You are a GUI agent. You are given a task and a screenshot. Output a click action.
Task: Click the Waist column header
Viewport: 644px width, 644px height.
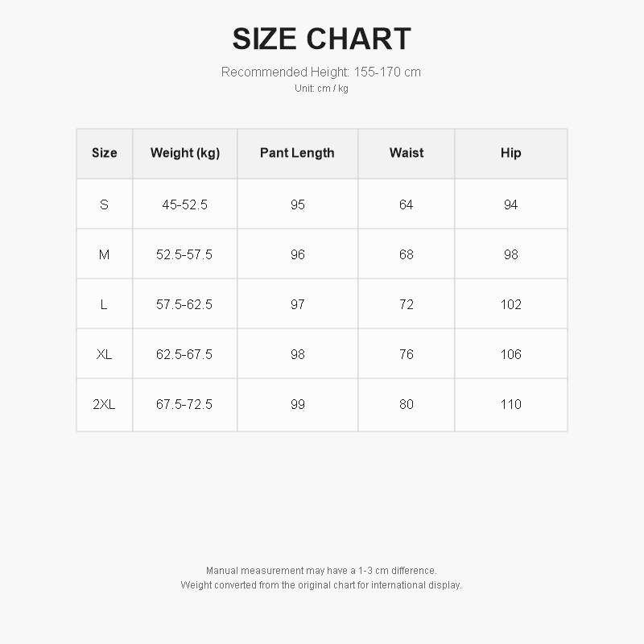[407, 153]
